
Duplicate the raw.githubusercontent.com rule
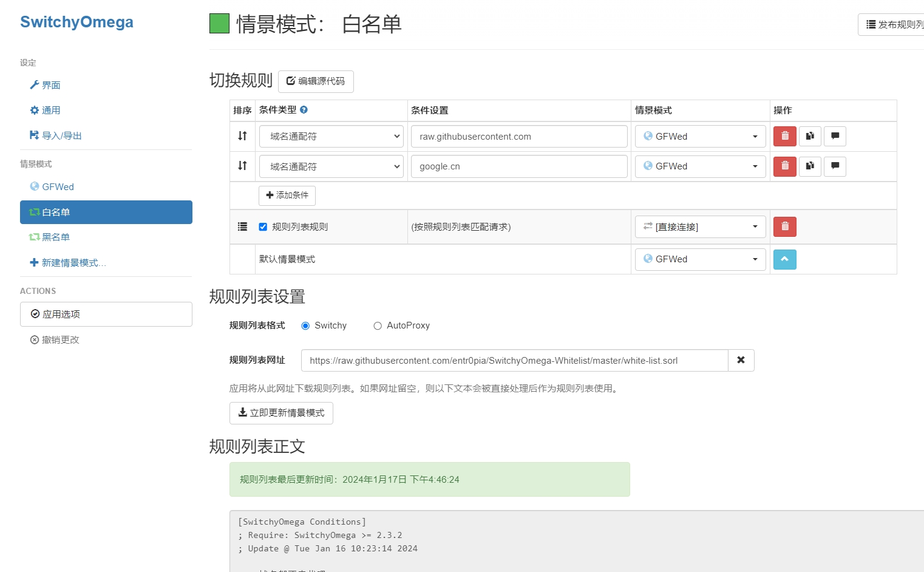810,136
